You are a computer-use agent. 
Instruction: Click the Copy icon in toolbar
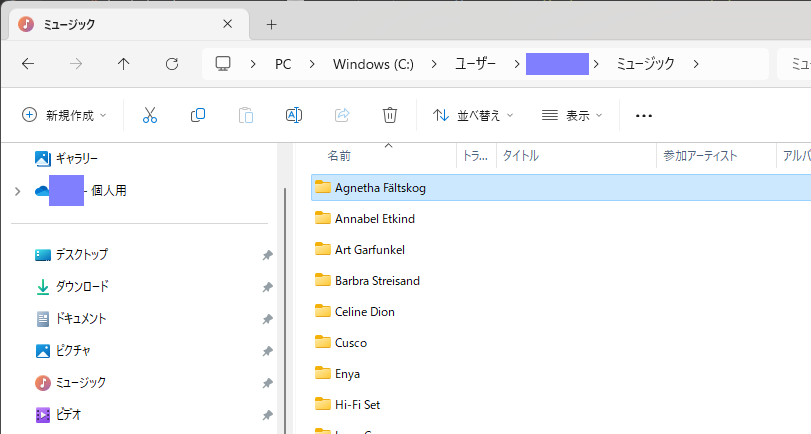(x=198, y=115)
